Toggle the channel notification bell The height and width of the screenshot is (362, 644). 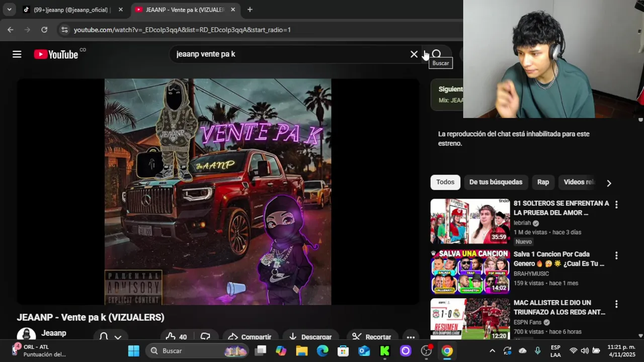click(104, 337)
